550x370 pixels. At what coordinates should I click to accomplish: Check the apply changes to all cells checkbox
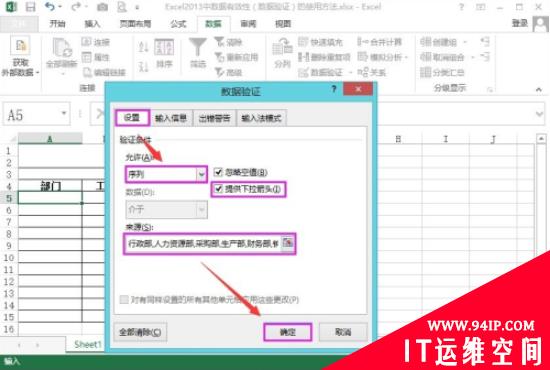coord(123,300)
